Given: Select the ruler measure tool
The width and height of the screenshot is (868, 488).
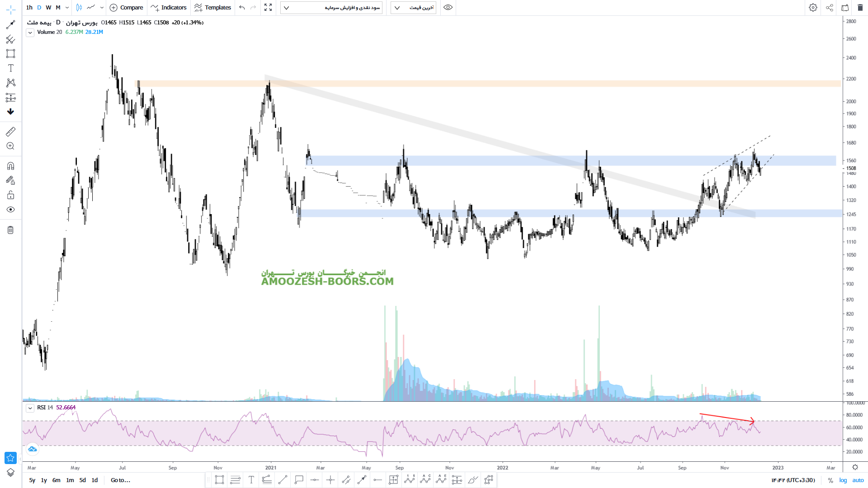Looking at the screenshot, I should pyautogui.click(x=11, y=131).
